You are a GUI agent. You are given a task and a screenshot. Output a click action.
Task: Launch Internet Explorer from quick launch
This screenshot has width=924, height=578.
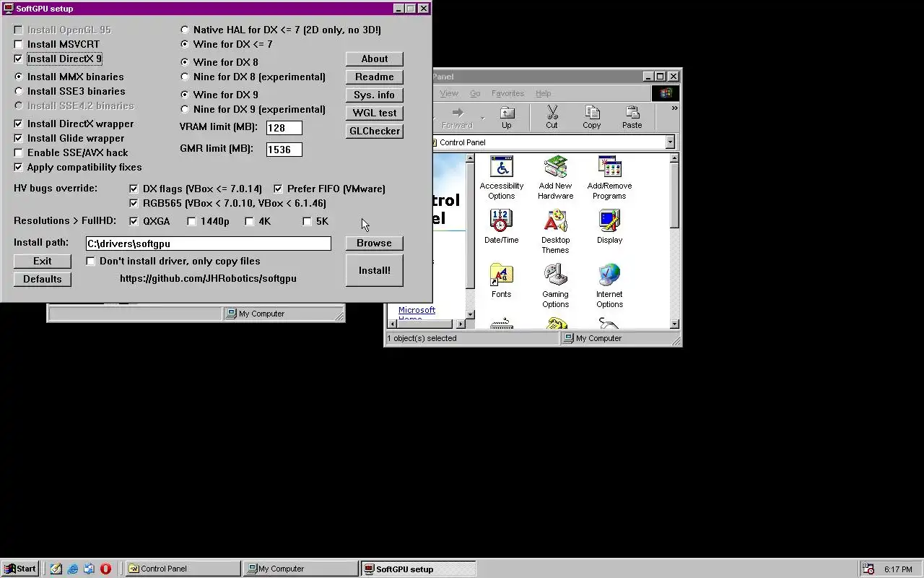(x=73, y=569)
